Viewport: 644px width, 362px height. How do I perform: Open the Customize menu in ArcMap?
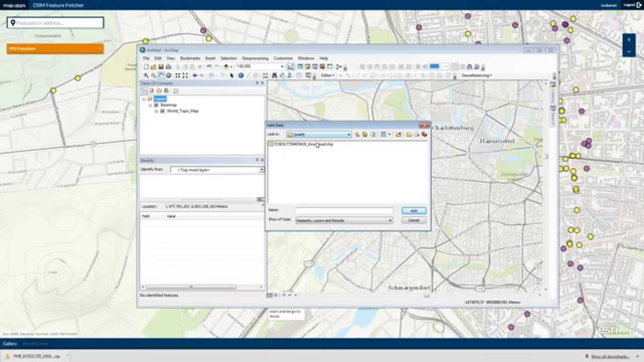283,58
